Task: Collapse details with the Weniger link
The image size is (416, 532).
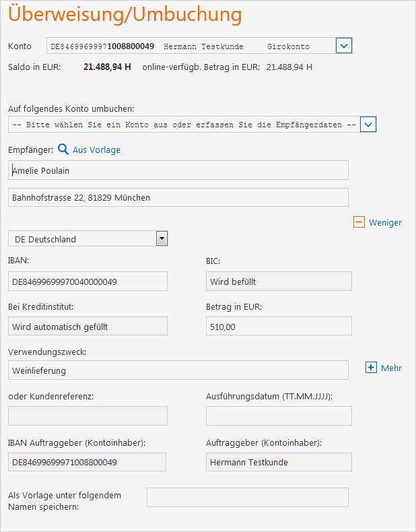Action: (385, 223)
